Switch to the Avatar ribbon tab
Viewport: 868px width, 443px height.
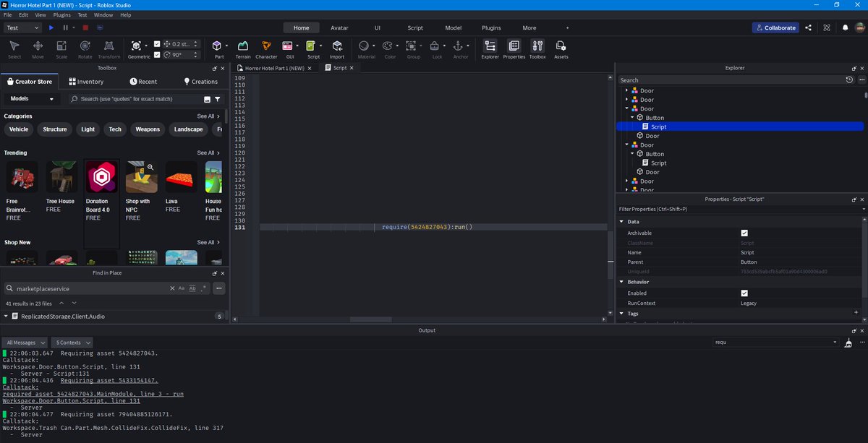[339, 27]
